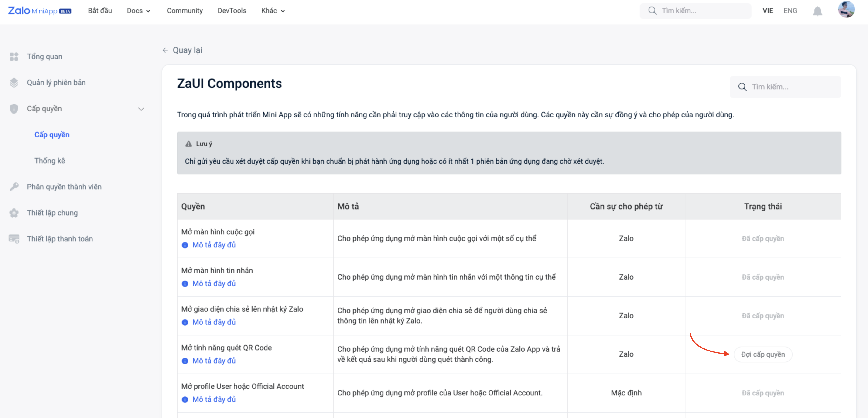The width and height of the screenshot is (868, 418).
Task: Open the DevTools menu item
Action: [232, 11]
